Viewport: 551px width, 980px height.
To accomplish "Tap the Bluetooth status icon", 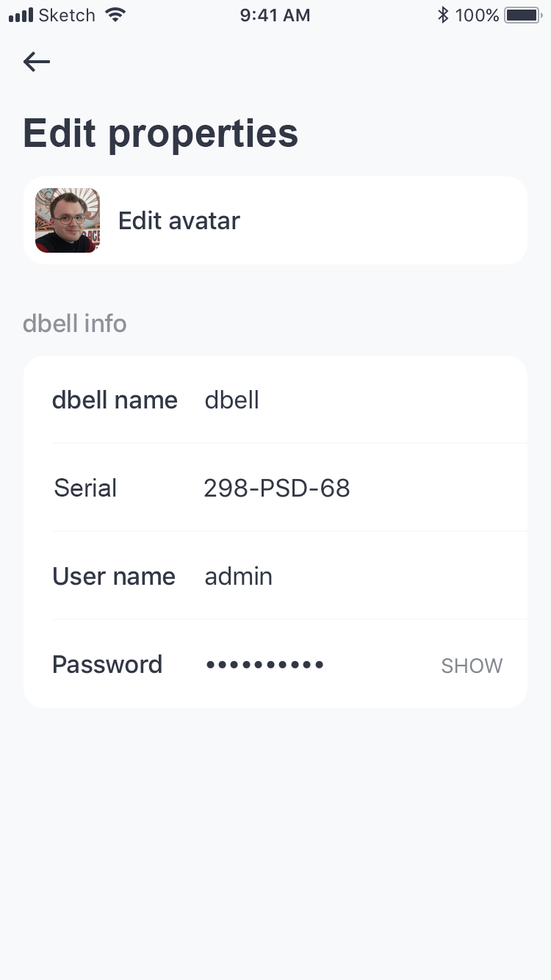I will point(443,15).
